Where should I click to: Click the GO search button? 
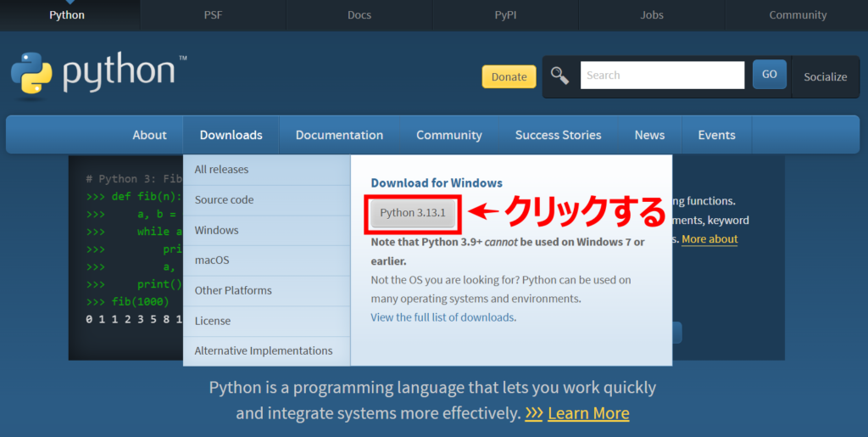click(770, 74)
